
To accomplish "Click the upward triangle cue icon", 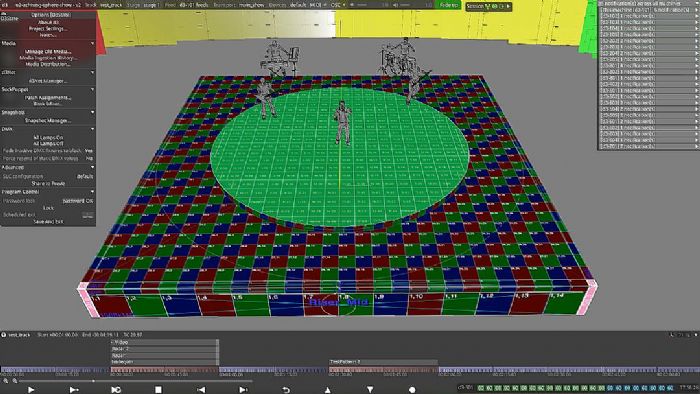I will pos(328,390).
